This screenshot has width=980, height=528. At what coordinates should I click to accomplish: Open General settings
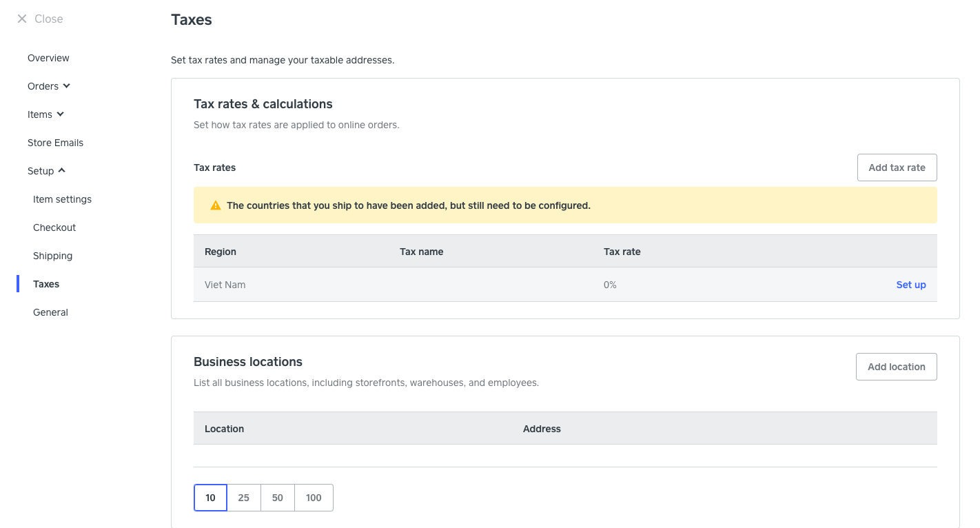(x=50, y=312)
